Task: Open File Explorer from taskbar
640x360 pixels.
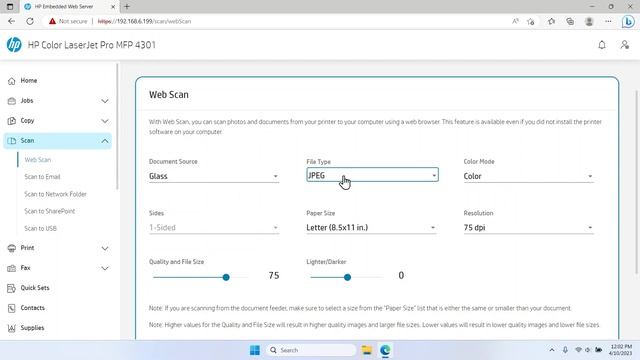Action: click(367, 350)
